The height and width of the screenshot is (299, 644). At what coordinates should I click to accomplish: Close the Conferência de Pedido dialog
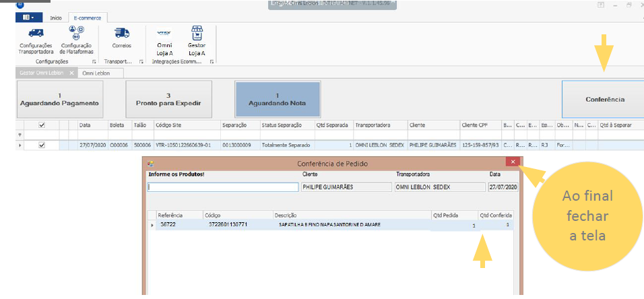[x=513, y=162]
